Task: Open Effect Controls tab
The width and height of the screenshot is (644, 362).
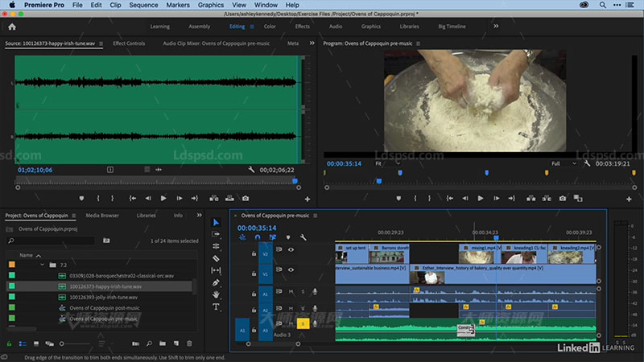Action: pos(129,43)
